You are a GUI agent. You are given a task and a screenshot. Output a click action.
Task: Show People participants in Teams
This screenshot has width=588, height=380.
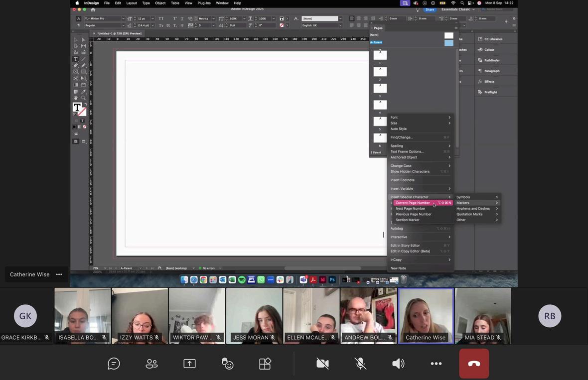151,364
